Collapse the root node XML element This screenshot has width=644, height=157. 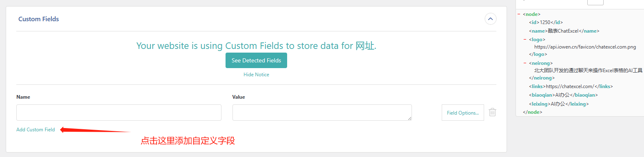519,14
